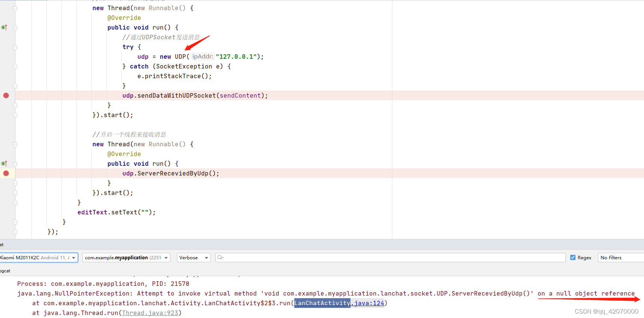Open the com.example.myapplication process dropdown
The width and height of the screenshot is (644, 318).
pyautogui.click(x=126, y=257)
